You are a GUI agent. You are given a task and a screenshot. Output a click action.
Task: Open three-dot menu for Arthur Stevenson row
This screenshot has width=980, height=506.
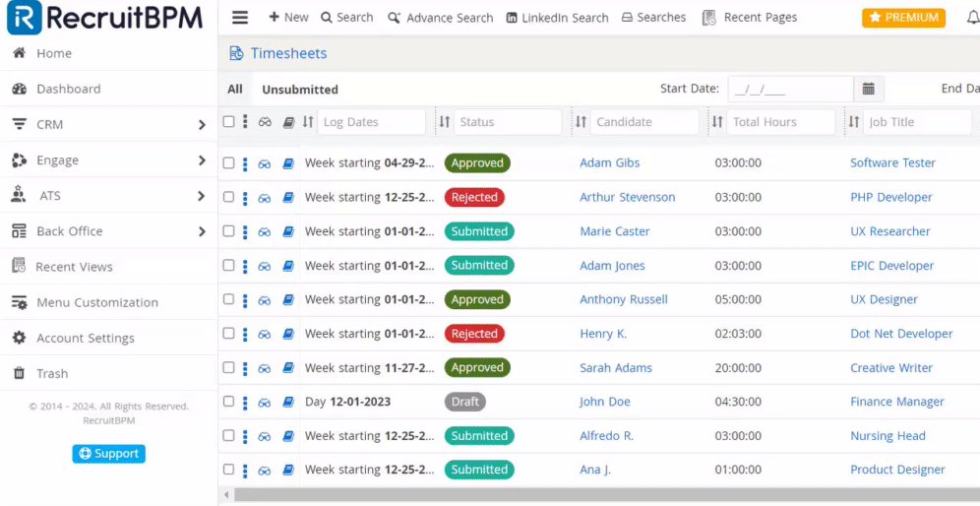click(x=245, y=198)
